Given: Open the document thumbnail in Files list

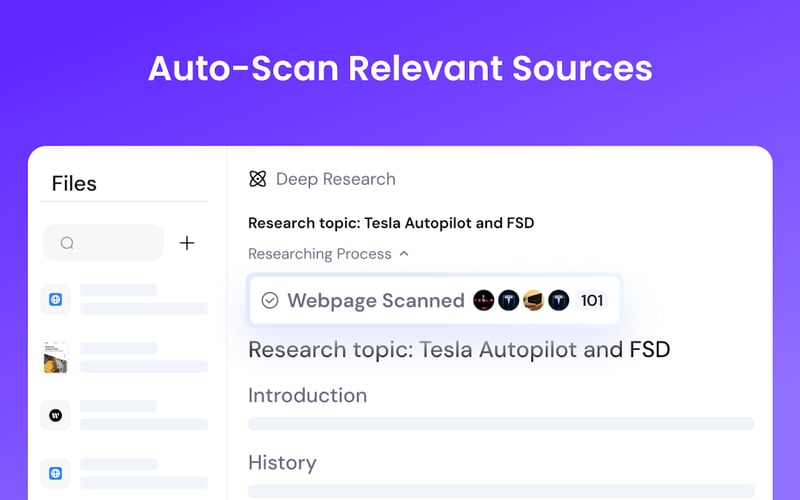Looking at the screenshot, I should pos(56,357).
